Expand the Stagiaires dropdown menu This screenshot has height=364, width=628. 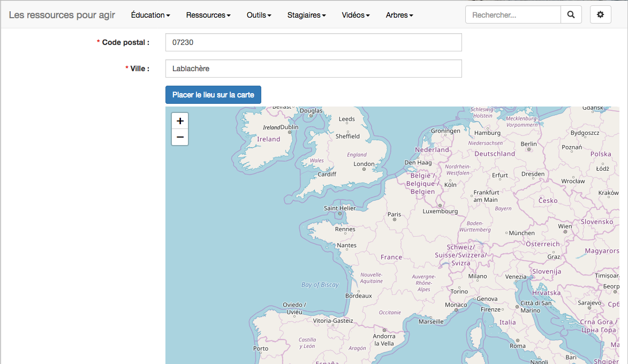[x=306, y=15]
